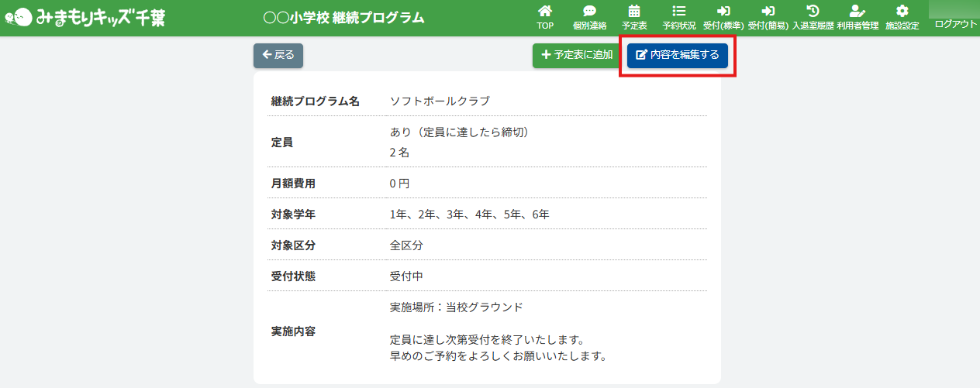Open the 予約状況 list icon
Viewport: 980px width, 388px height.
point(678,12)
